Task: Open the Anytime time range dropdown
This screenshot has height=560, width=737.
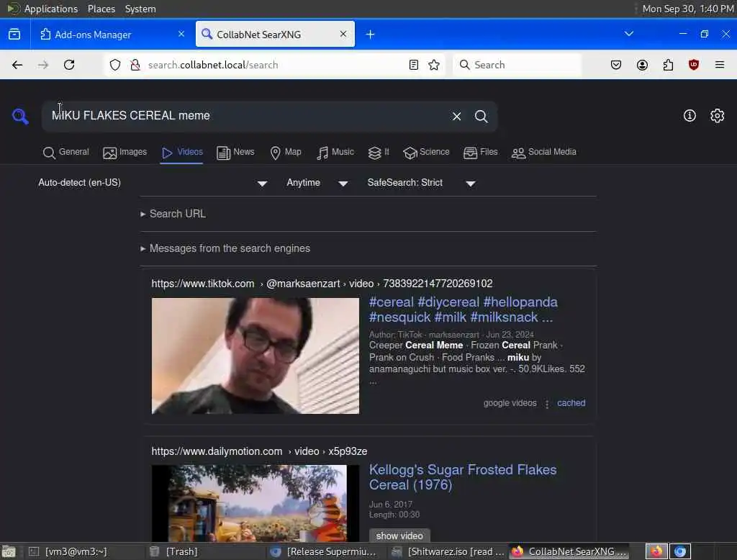Action: [317, 183]
